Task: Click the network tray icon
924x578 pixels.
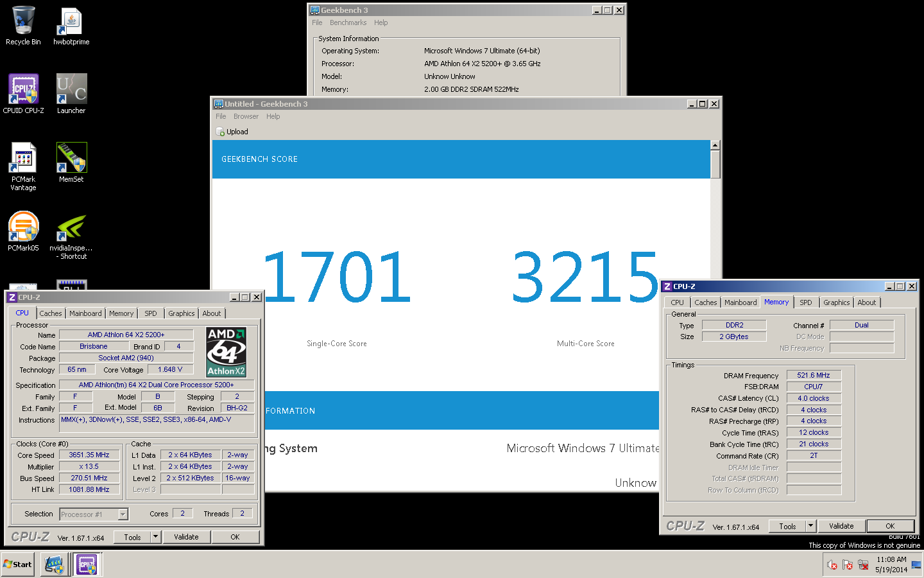Action: click(863, 565)
